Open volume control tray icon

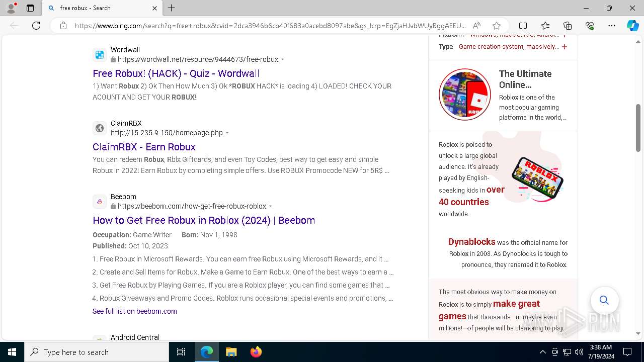(x=579, y=352)
